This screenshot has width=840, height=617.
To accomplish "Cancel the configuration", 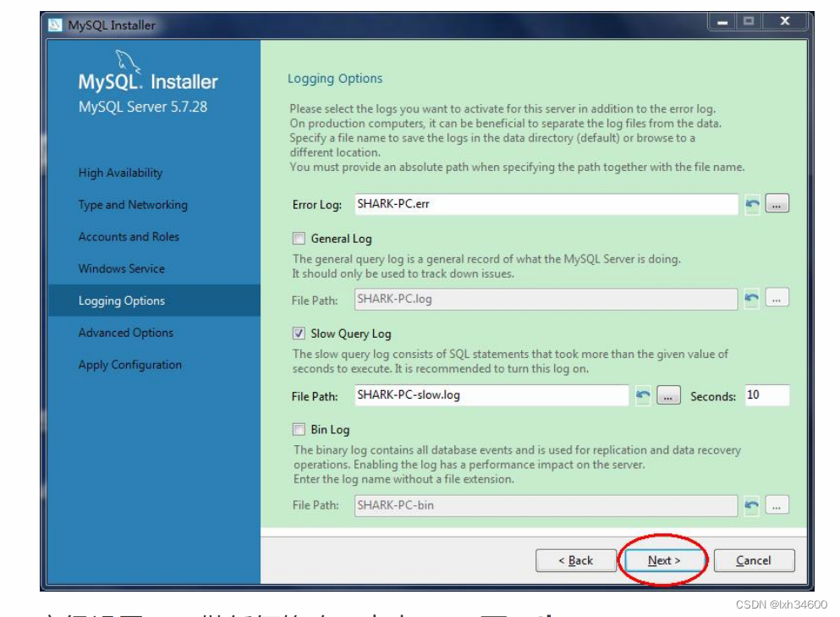I will click(x=753, y=560).
